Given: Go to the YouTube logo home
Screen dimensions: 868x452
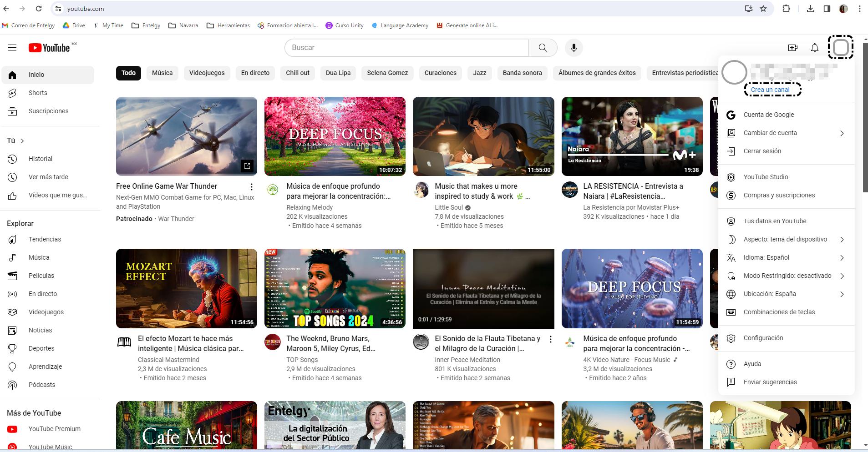Looking at the screenshot, I should pos(49,48).
